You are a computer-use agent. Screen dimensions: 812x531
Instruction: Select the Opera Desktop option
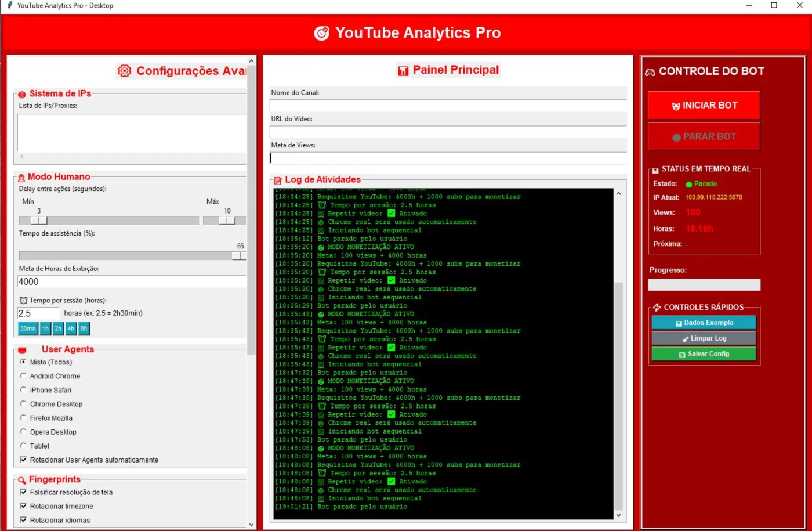coord(23,431)
